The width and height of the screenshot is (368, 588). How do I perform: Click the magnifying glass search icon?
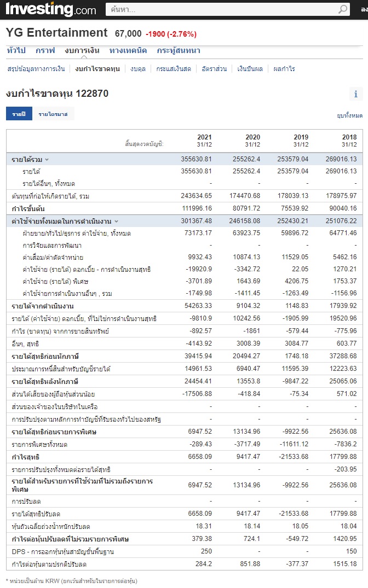coord(342,9)
